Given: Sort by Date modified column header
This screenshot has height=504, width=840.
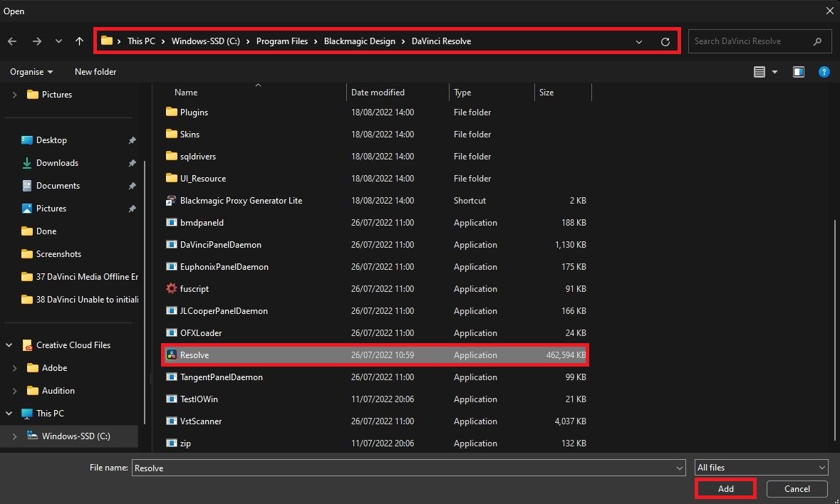Looking at the screenshot, I should 378,93.
